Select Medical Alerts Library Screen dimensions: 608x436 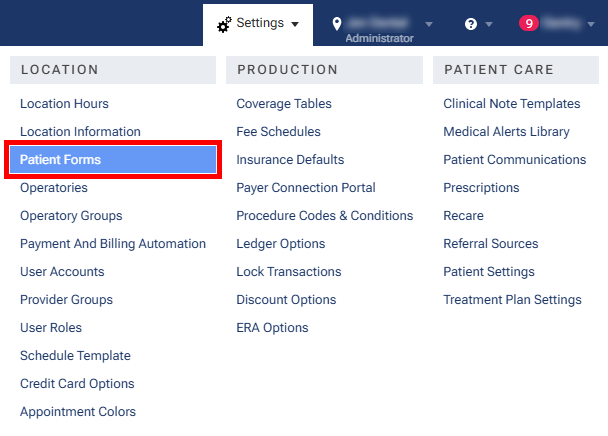coord(506,132)
